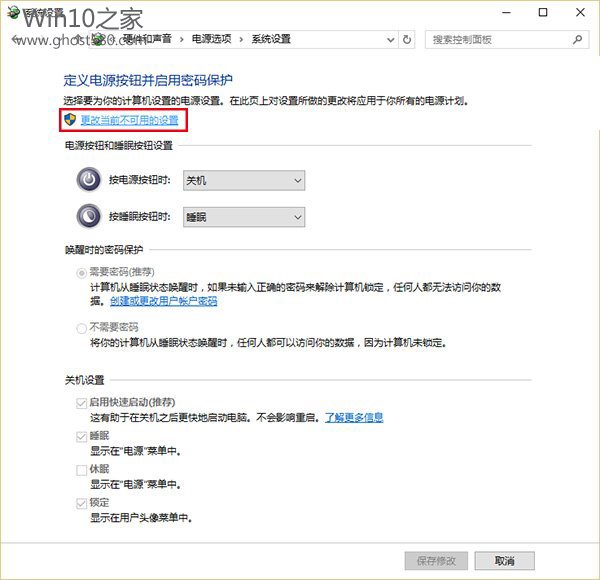Go to 硬件和声音 in the breadcrumb
This screenshot has width=600, height=580.
pyautogui.click(x=147, y=39)
